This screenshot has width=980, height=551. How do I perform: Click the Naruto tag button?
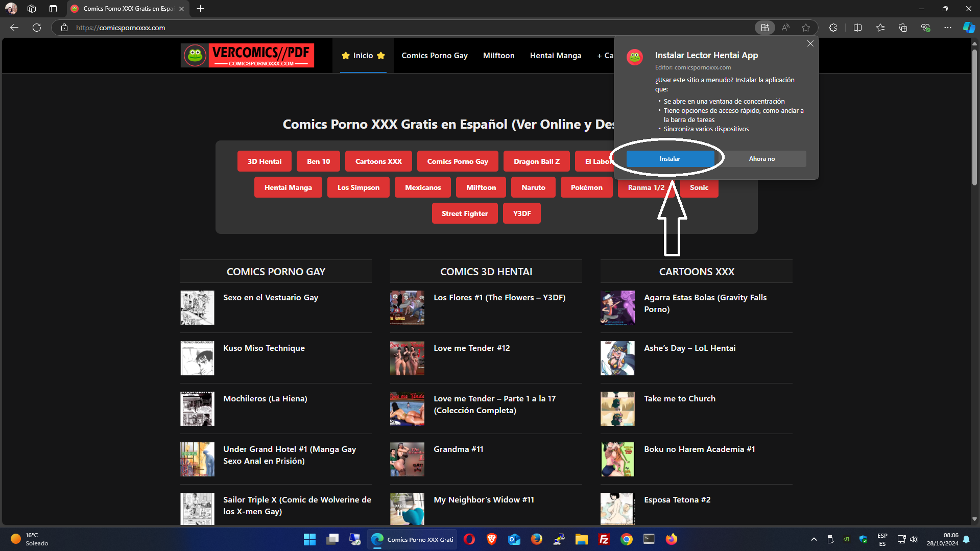pyautogui.click(x=533, y=187)
